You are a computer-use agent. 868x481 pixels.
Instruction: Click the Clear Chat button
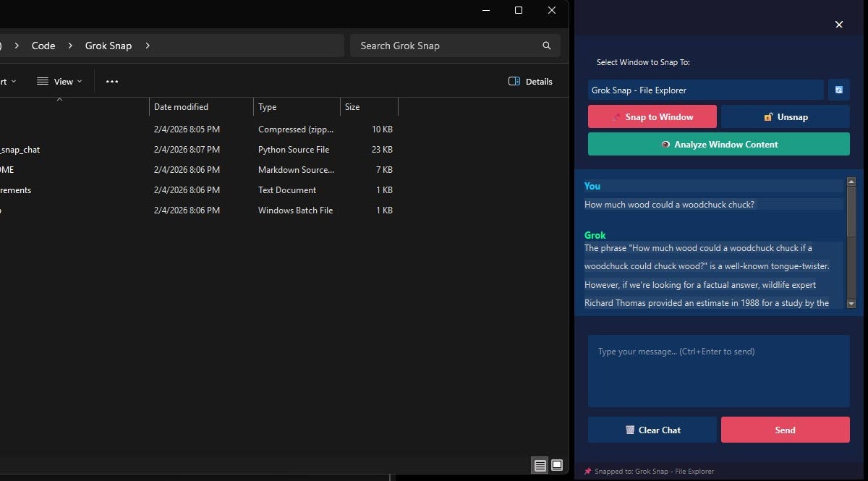click(x=652, y=430)
